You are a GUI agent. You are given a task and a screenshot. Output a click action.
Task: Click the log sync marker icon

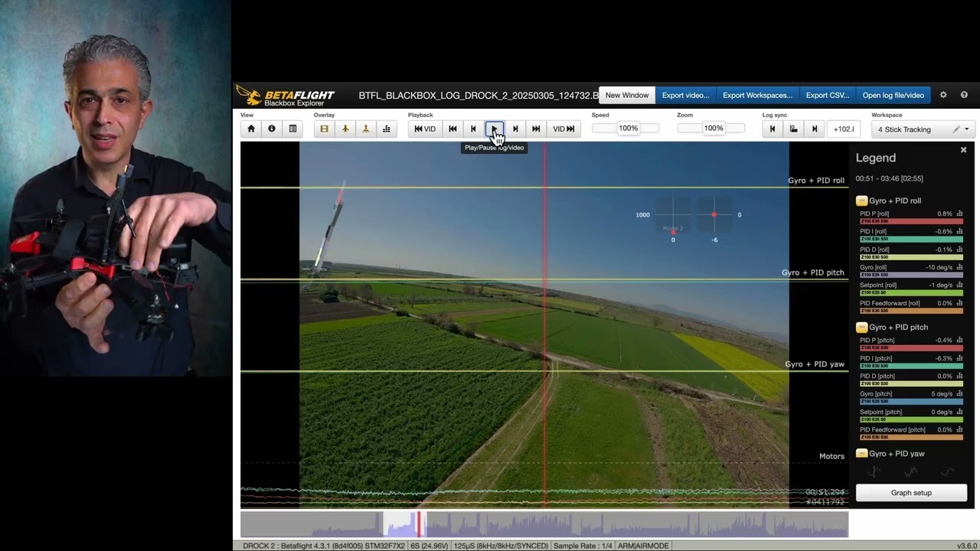(793, 129)
